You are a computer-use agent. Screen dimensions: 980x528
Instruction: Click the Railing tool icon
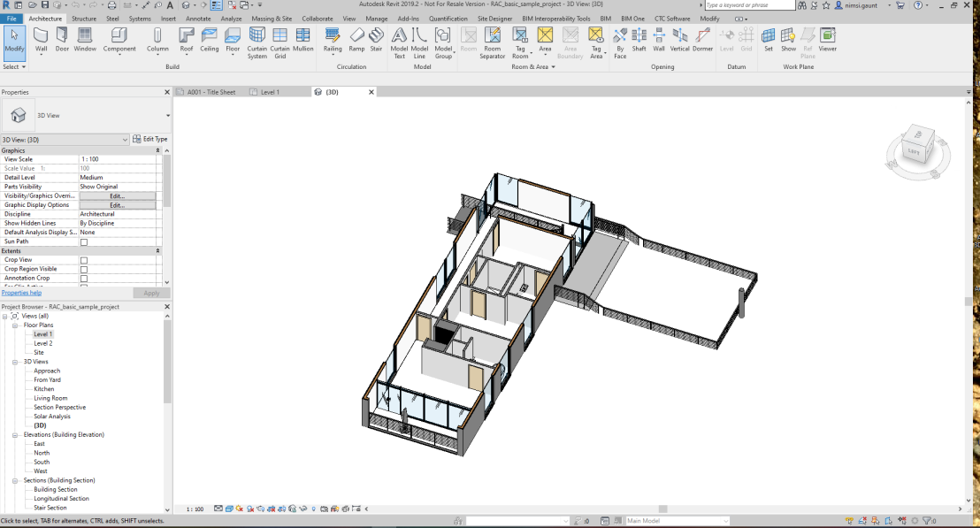333,39
